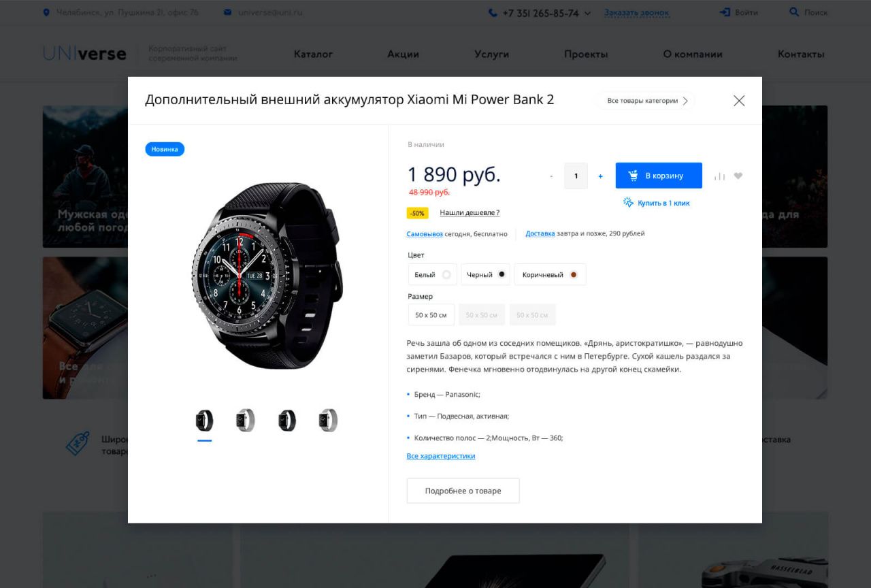Click the envelope email icon
Screen dimensions: 871x588
point(227,12)
